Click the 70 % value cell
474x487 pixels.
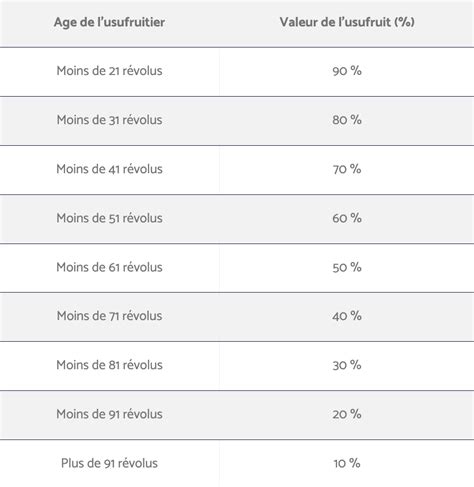[x=347, y=169]
